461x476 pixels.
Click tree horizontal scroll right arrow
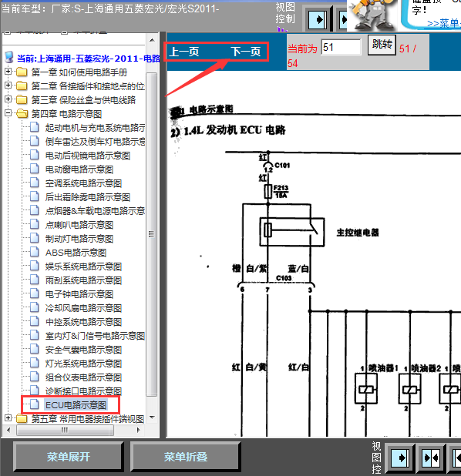(139, 430)
